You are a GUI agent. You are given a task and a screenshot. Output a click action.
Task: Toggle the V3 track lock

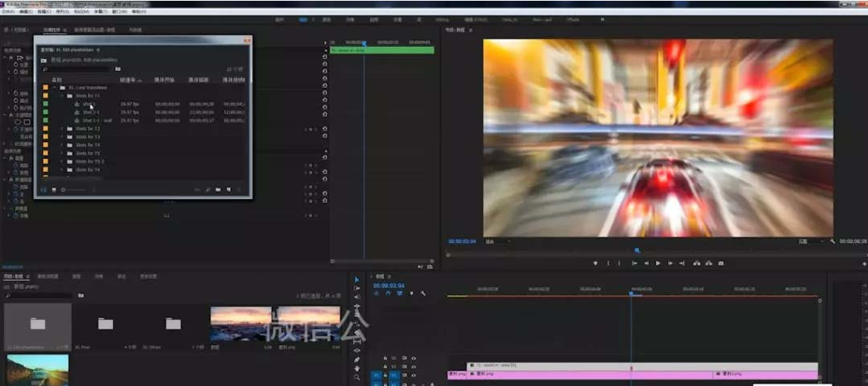point(386,358)
